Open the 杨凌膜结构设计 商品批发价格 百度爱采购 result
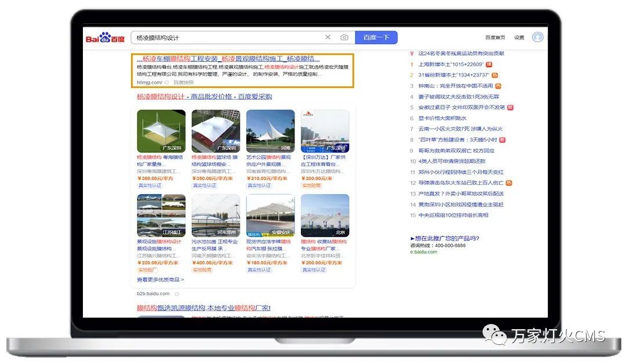 click(x=204, y=97)
